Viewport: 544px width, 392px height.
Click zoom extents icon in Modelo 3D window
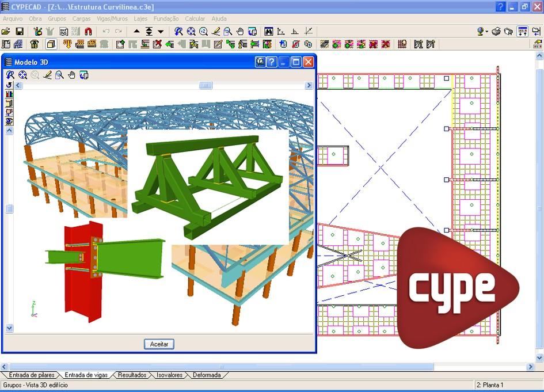pos(22,75)
